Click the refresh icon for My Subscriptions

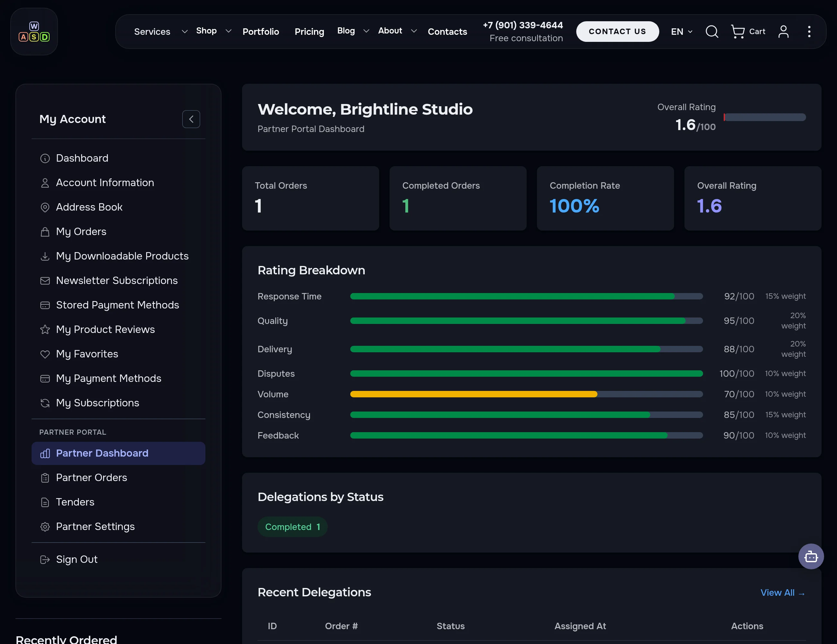[x=45, y=403]
